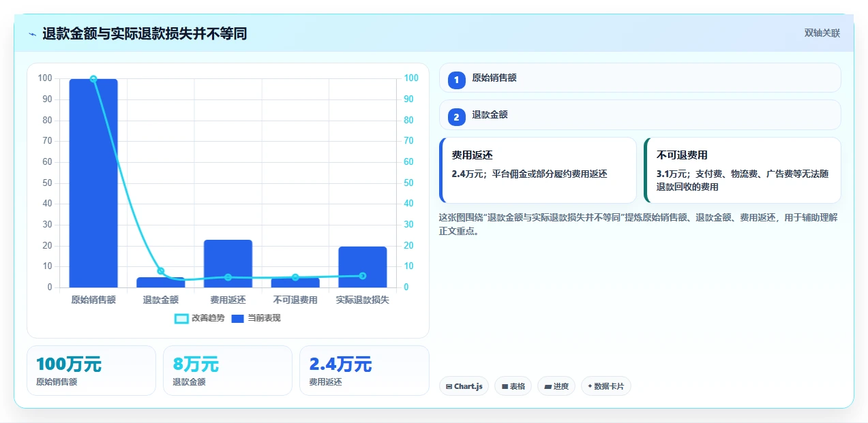Image resolution: width=868 pixels, height=423 pixels.
Task: Click the number 1 badge for 原始销售额
Action: point(457,80)
